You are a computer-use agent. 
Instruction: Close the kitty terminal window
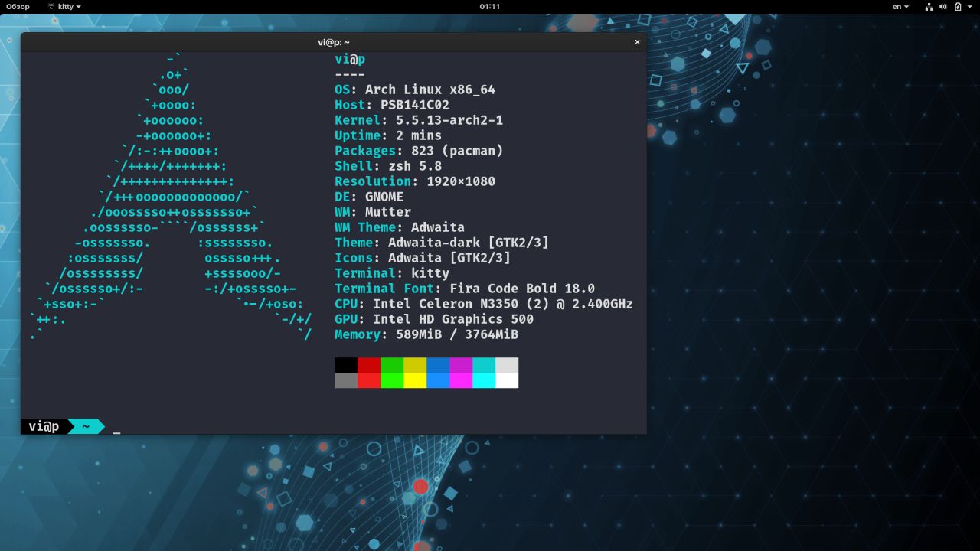(637, 42)
